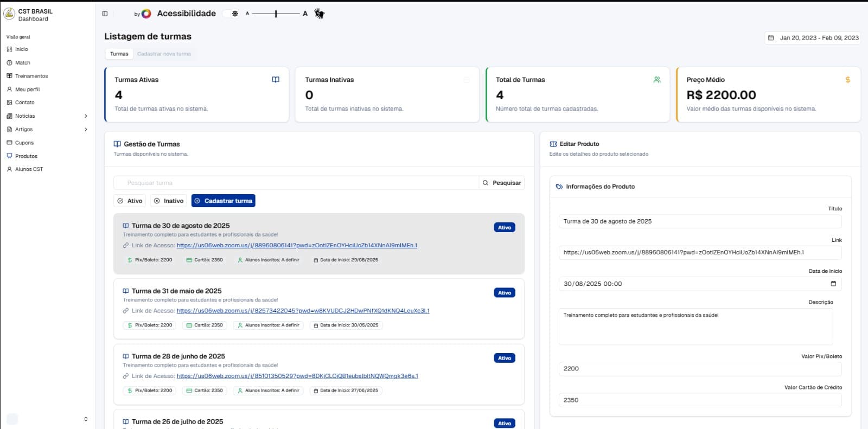Click the Match question-mark icon
This screenshot has width=868, height=429.
(x=9, y=63)
